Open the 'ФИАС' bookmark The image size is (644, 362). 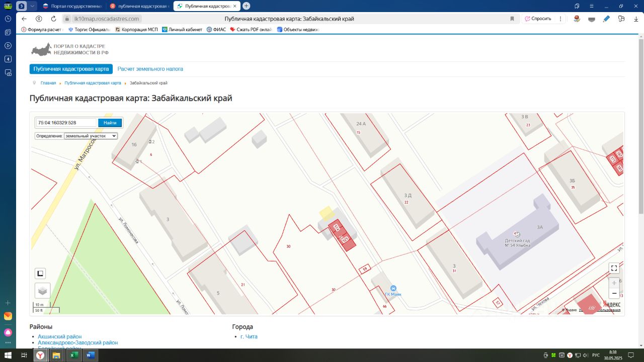click(217, 30)
